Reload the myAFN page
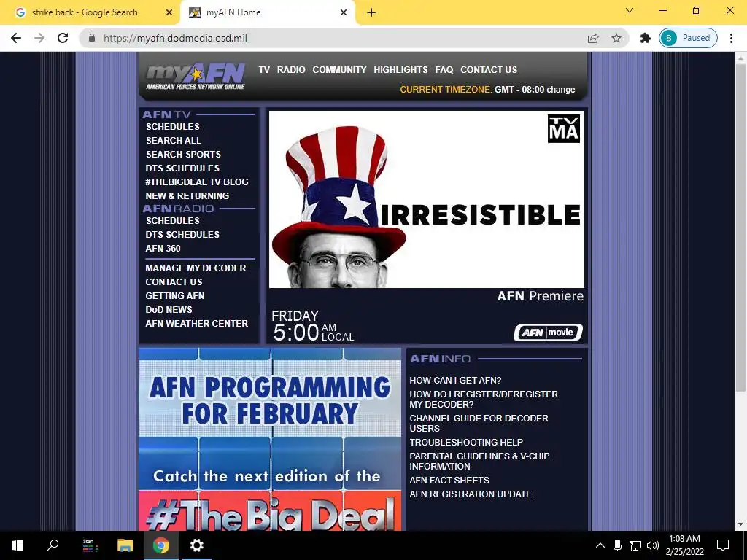Viewport: 747px width, 560px height. tap(63, 38)
